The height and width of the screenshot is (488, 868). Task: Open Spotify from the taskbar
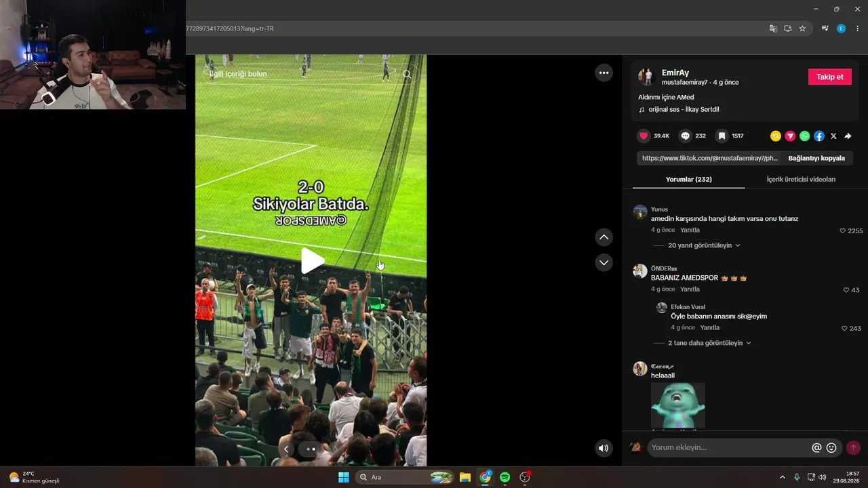click(505, 477)
